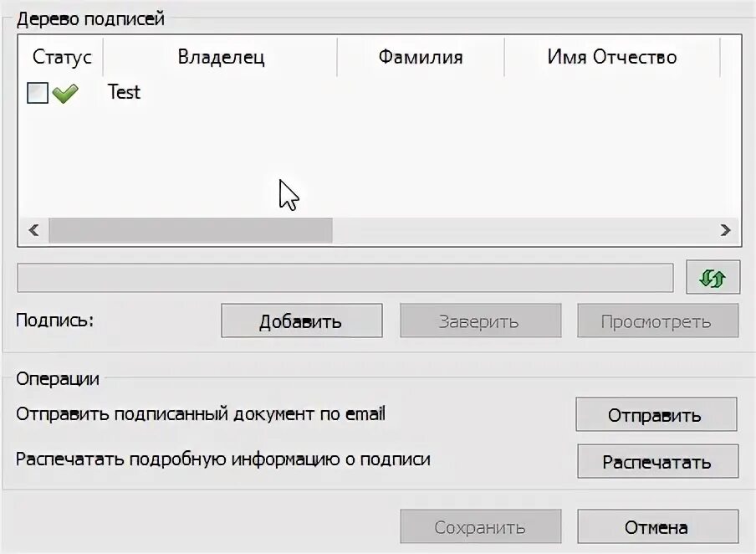The image size is (756, 554).
Task: Send signed document via Отправить button
Action: tap(656, 414)
